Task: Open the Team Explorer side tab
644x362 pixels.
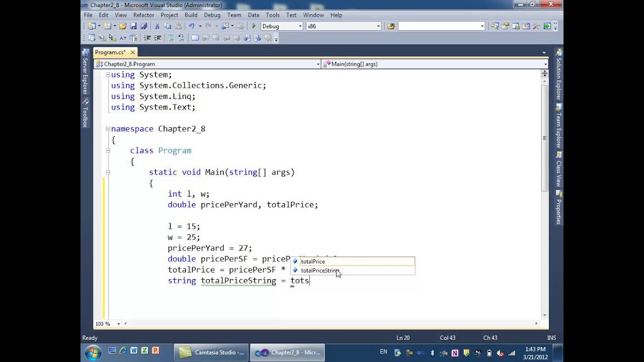Action: point(558,126)
